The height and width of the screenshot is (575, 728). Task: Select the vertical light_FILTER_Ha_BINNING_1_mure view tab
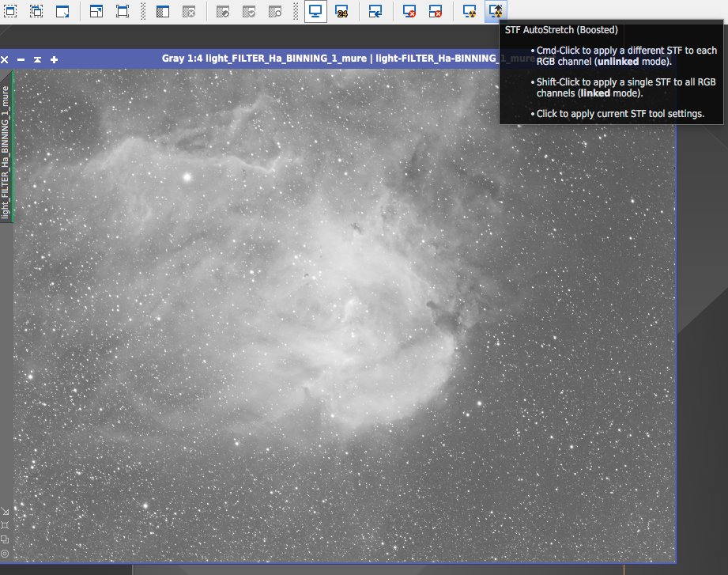point(6,151)
